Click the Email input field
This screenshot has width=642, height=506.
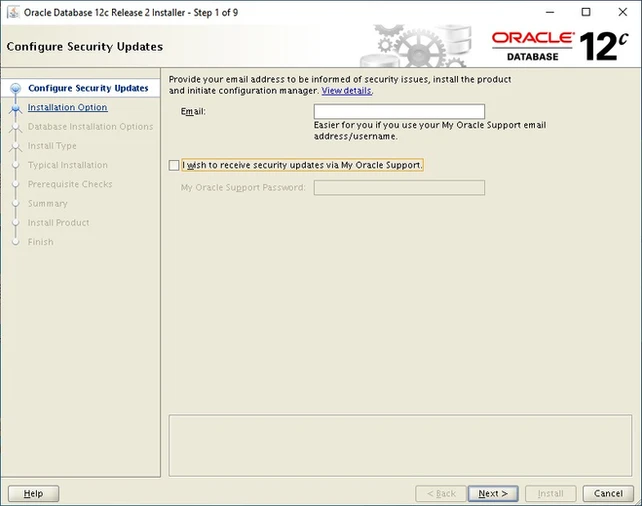(399, 111)
